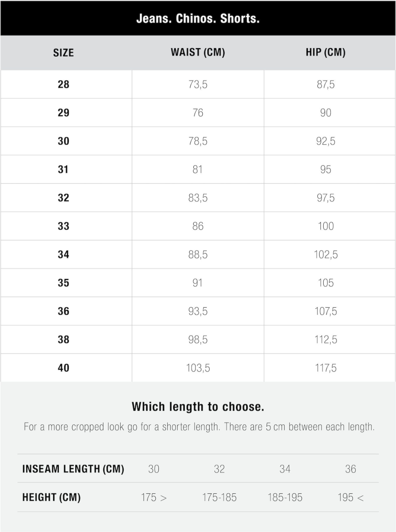This screenshot has width=396, height=532.
Task: Click the 'Jeans. Chinos. Shorts.' title
Action: tap(198, 19)
